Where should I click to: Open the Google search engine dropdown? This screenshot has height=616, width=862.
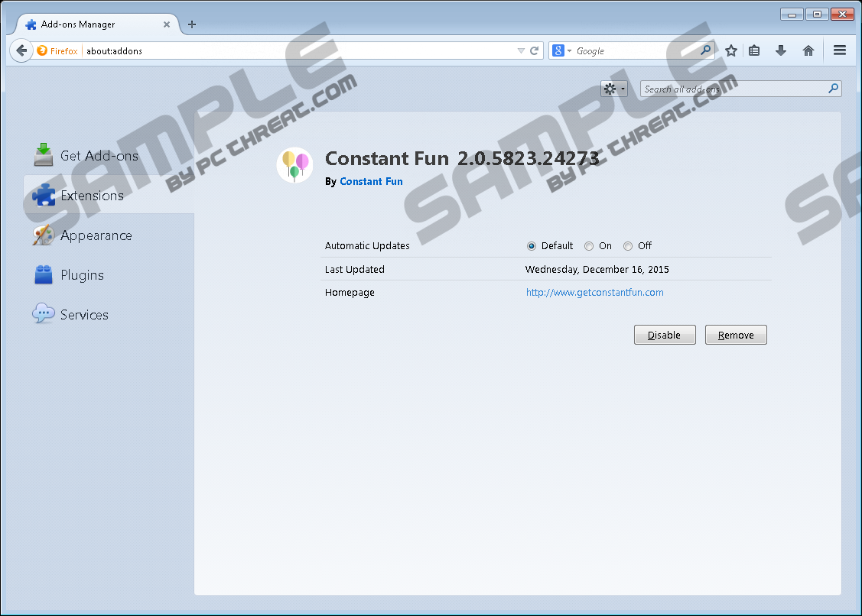pos(561,50)
